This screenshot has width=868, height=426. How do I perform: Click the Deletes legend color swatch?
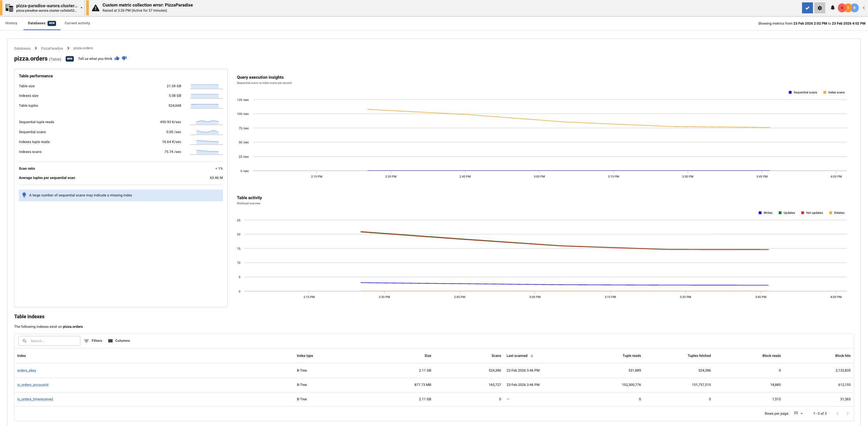pyautogui.click(x=830, y=213)
